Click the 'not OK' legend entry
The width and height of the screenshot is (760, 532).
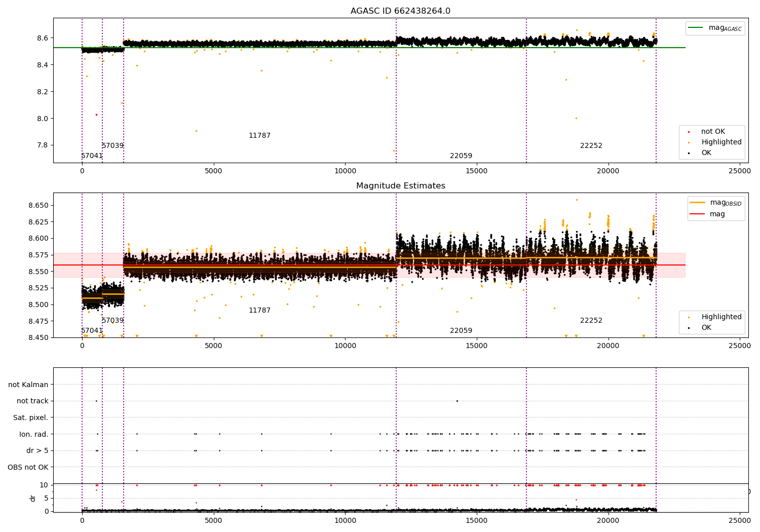(713, 132)
